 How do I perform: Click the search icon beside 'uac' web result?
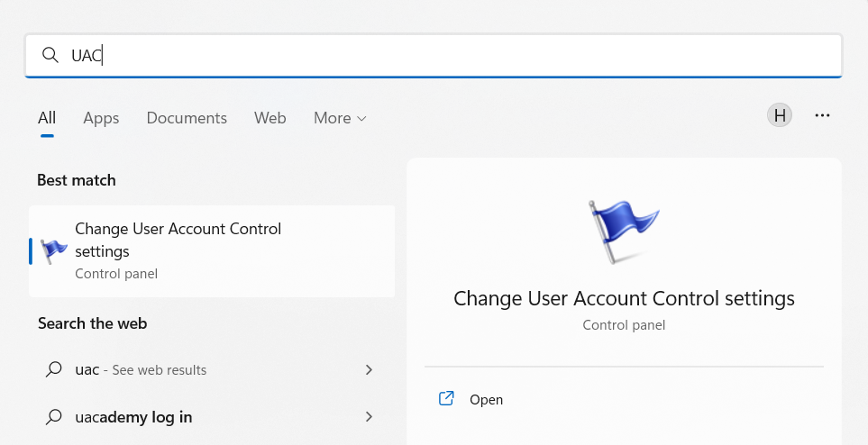(55, 369)
